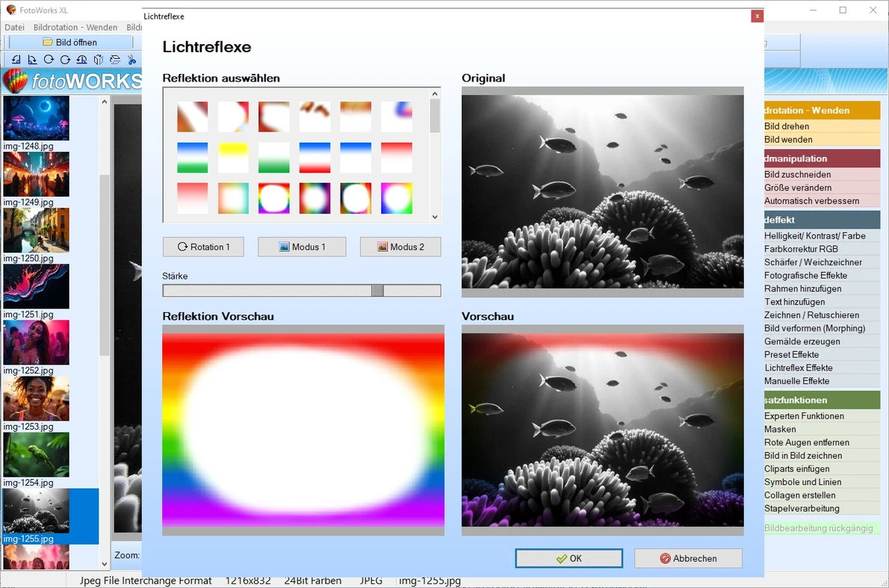Click the thumbnail list scroll-up arrow
The height and width of the screenshot is (588, 889).
click(x=105, y=102)
